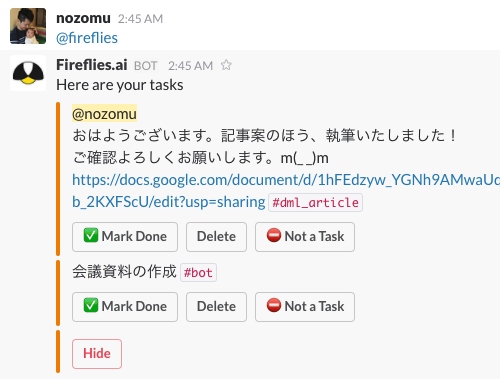Open the #bot channel tag
This screenshot has height=379, width=500.
coord(198,273)
